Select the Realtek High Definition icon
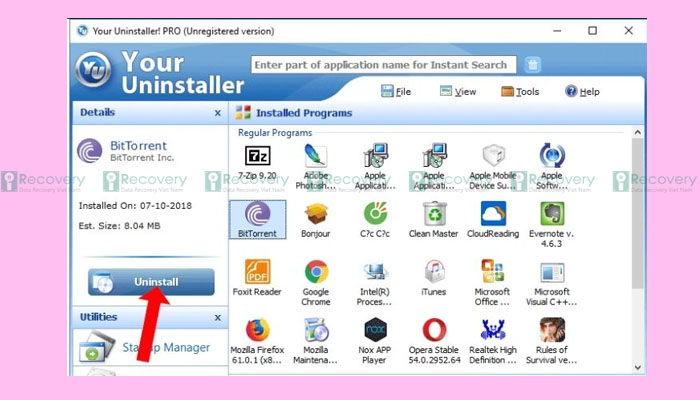 click(x=493, y=330)
